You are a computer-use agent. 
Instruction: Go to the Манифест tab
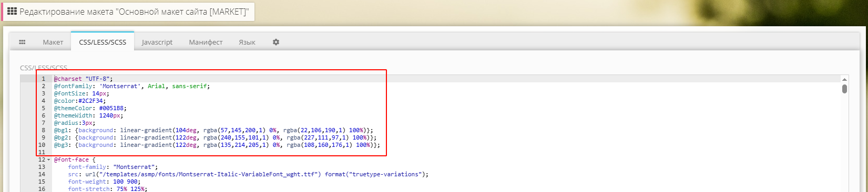click(x=206, y=42)
